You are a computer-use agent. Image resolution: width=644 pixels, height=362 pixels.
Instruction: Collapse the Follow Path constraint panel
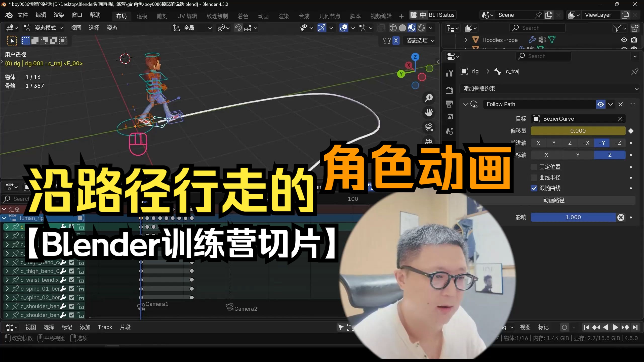(x=465, y=104)
